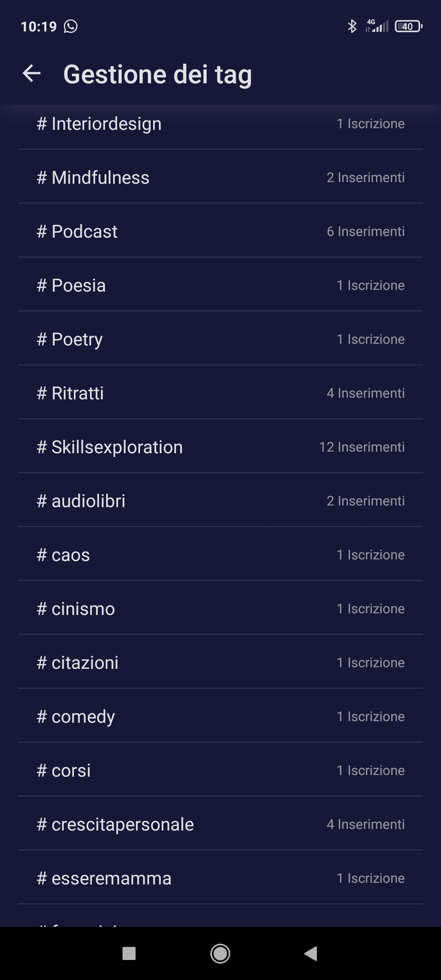
Task: Open the Interiordesign tag
Action: click(220, 124)
